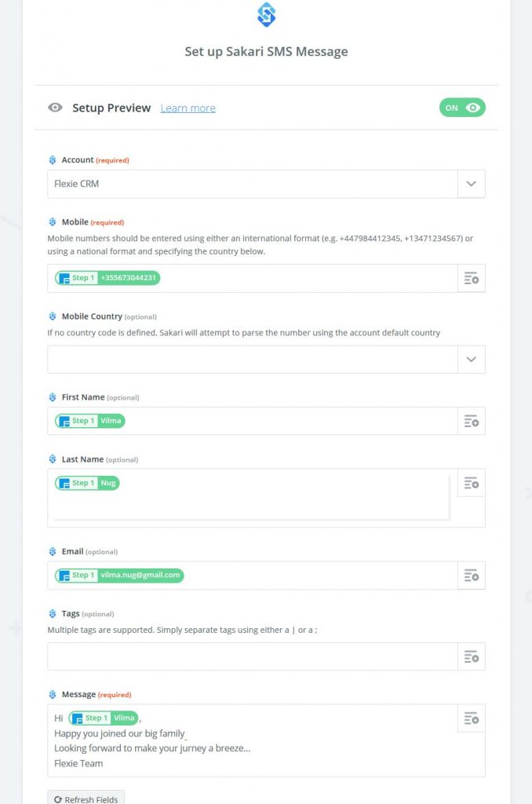The width and height of the screenshot is (532, 804).
Task: Open insert-field icon for Message field
Action: 471,718
